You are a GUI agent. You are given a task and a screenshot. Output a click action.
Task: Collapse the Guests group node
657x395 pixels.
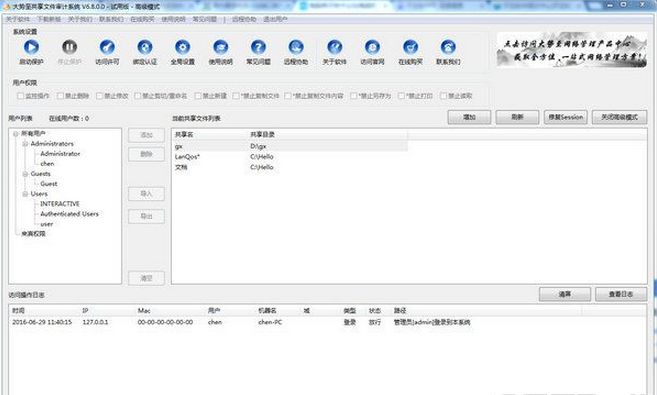[x=25, y=174]
